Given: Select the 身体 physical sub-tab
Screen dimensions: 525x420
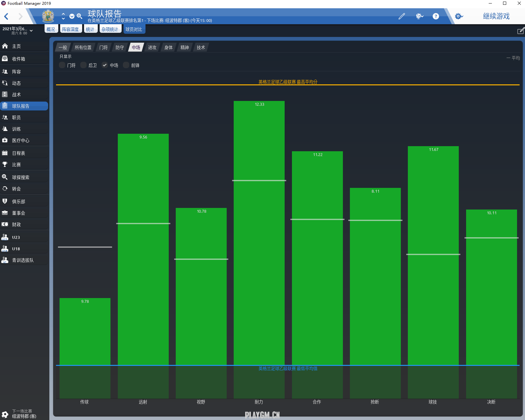Looking at the screenshot, I should coord(168,47).
